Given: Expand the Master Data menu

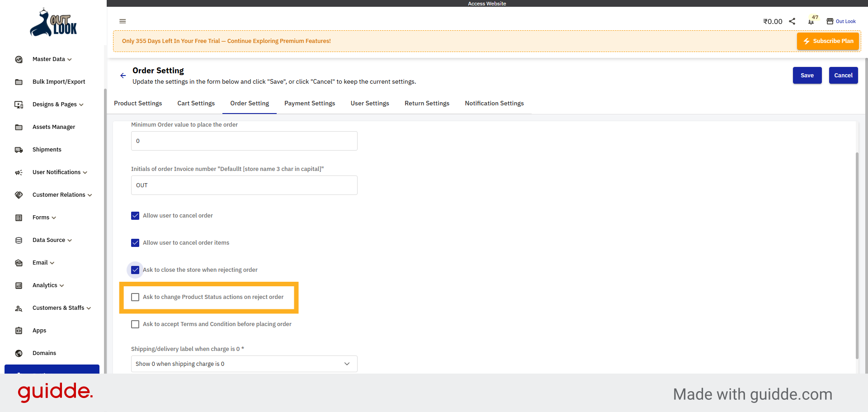Looking at the screenshot, I should click(x=48, y=59).
